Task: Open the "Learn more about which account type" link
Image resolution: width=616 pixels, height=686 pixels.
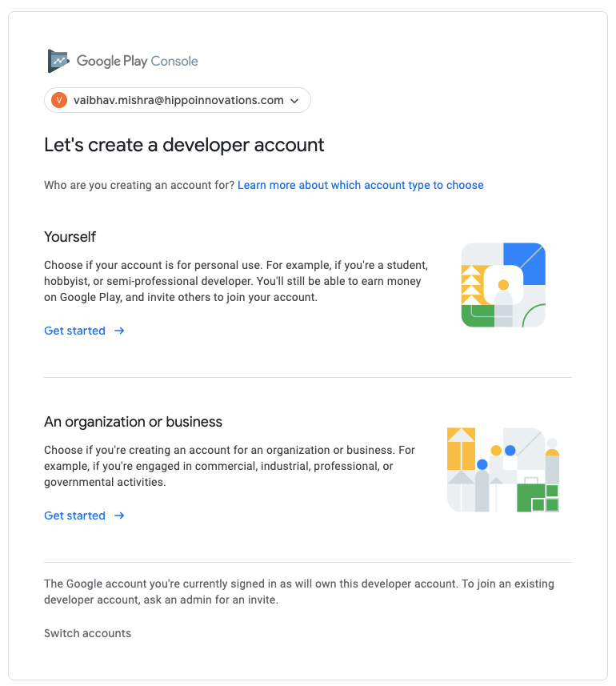Action: [x=360, y=185]
